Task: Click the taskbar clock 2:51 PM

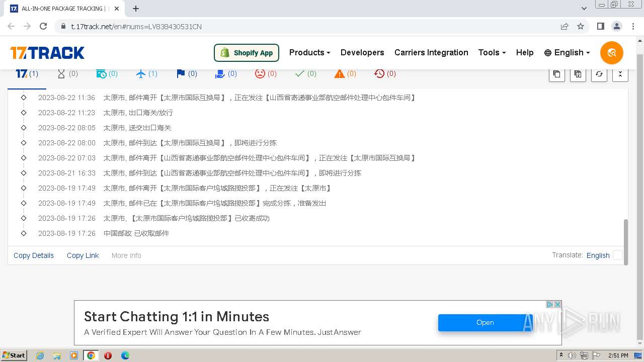Action: (618, 355)
